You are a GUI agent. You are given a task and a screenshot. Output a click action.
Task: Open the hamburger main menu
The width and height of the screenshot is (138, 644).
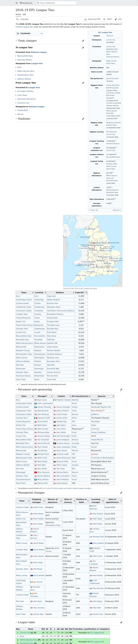tap(17, 3)
